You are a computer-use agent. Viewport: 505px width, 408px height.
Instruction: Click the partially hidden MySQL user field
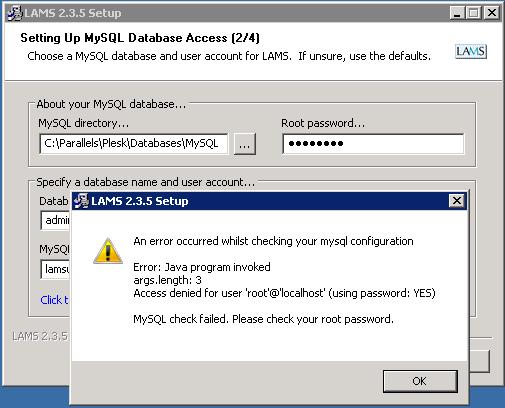(x=55, y=269)
